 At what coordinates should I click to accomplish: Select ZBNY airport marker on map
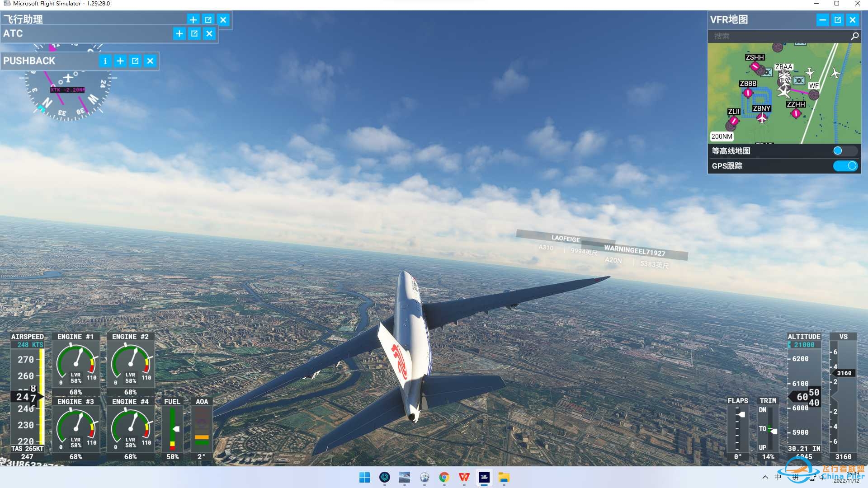(x=762, y=118)
